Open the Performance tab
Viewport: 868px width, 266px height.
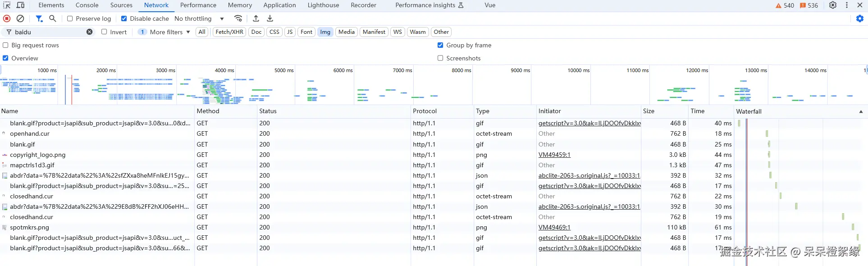point(198,5)
